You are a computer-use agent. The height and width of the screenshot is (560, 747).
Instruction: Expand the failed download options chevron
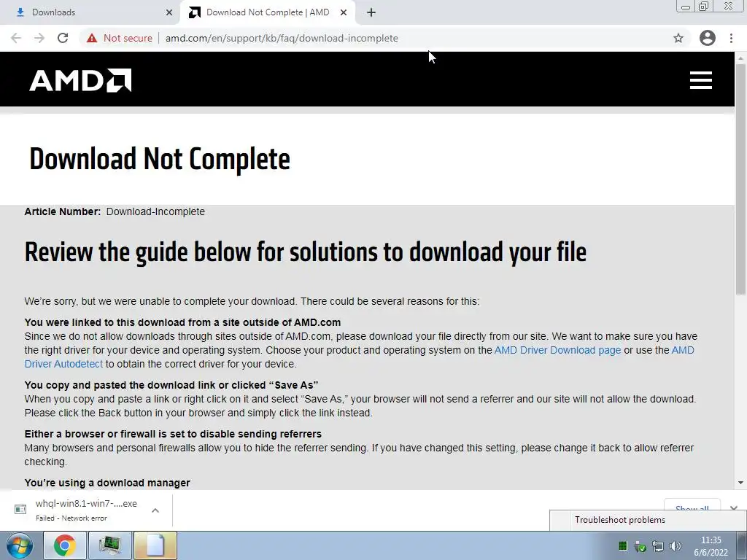pyautogui.click(x=155, y=510)
